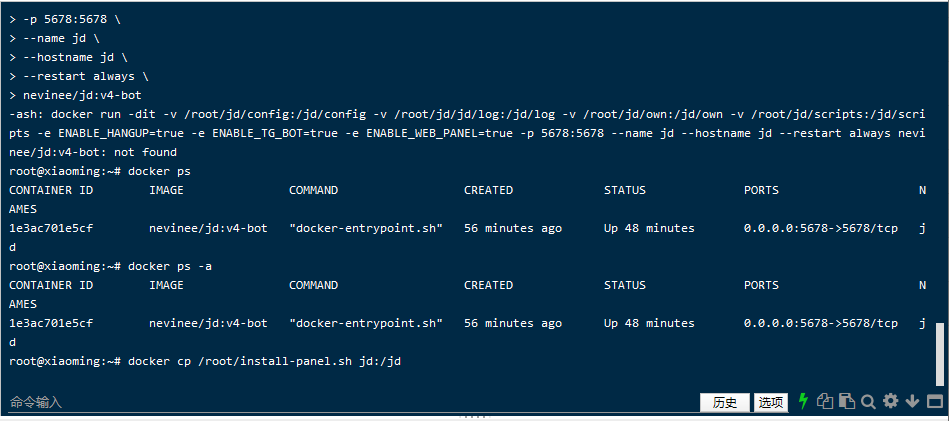The width and height of the screenshot is (949, 421).
Task: Click the first STATUS column header
Action: point(625,190)
